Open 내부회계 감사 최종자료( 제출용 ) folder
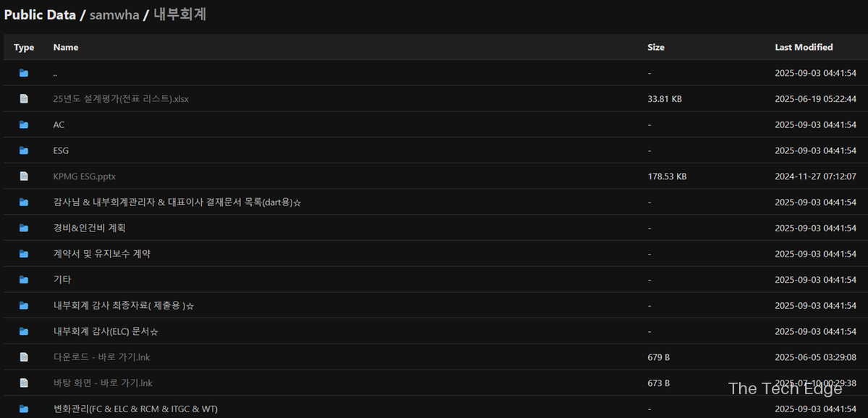The image size is (868, 418). tap(124, 306)
